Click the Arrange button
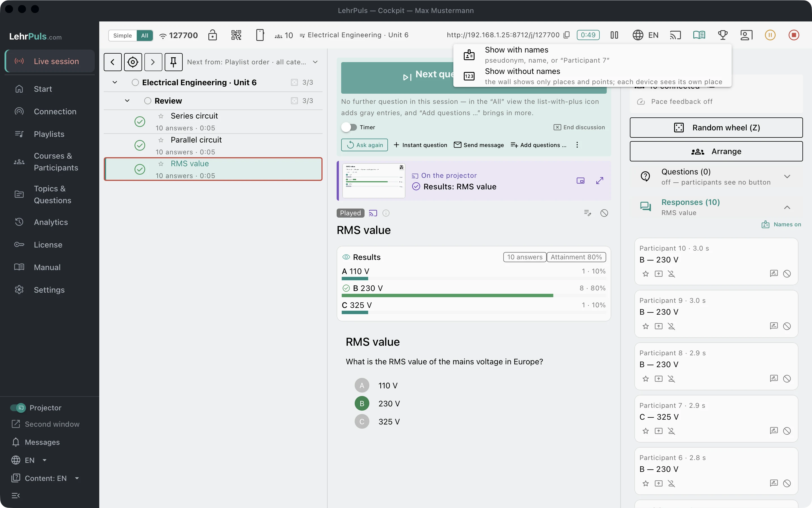Screen dimensions: 812x508 [x=716, y=152]
